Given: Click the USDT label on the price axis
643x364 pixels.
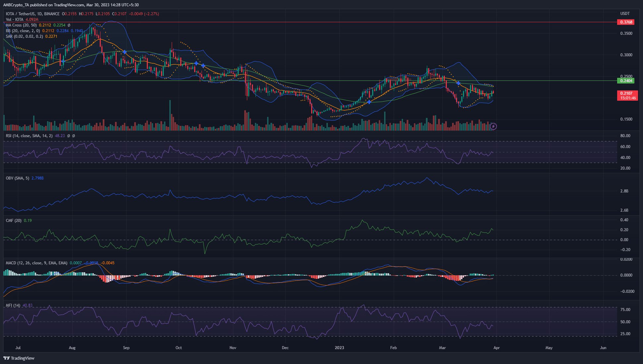Looking at the screenshot, I should pos(624,14).
